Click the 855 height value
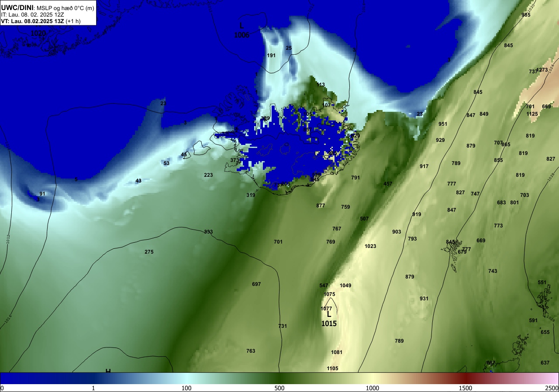559x392 pixels. tap(498, 160)
